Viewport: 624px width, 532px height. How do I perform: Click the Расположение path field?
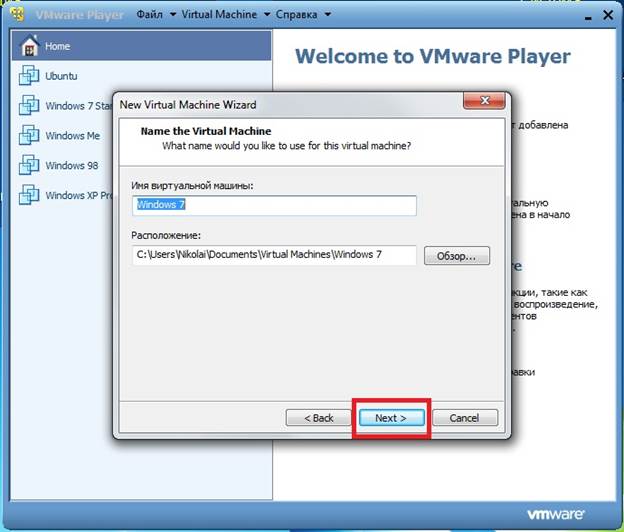[274, 255]
